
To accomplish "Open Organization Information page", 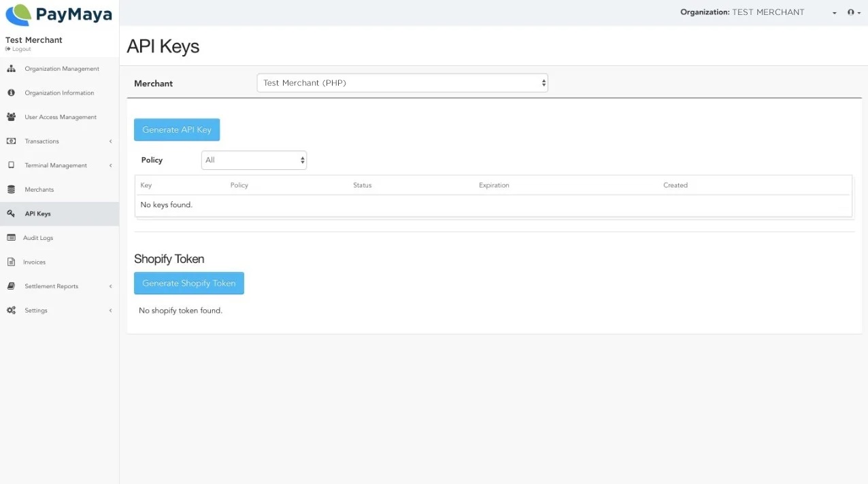I will coord(59,92).
